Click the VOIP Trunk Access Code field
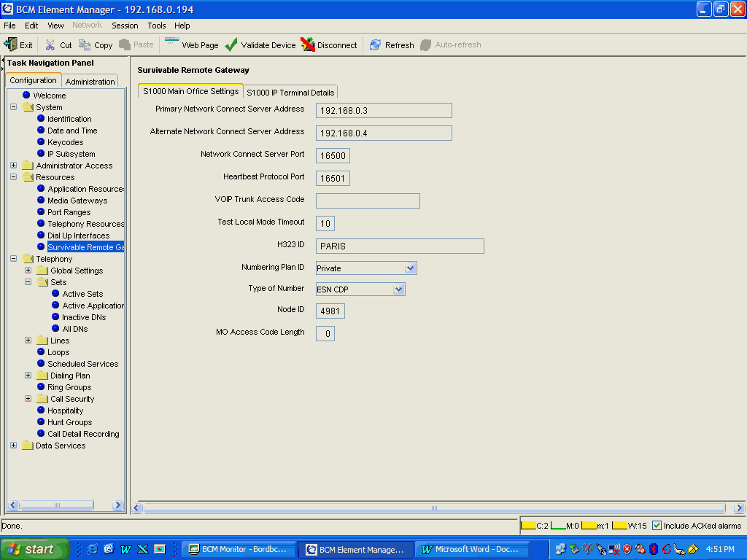This screenshot has height=560, width=747. [x=368, y=201]
